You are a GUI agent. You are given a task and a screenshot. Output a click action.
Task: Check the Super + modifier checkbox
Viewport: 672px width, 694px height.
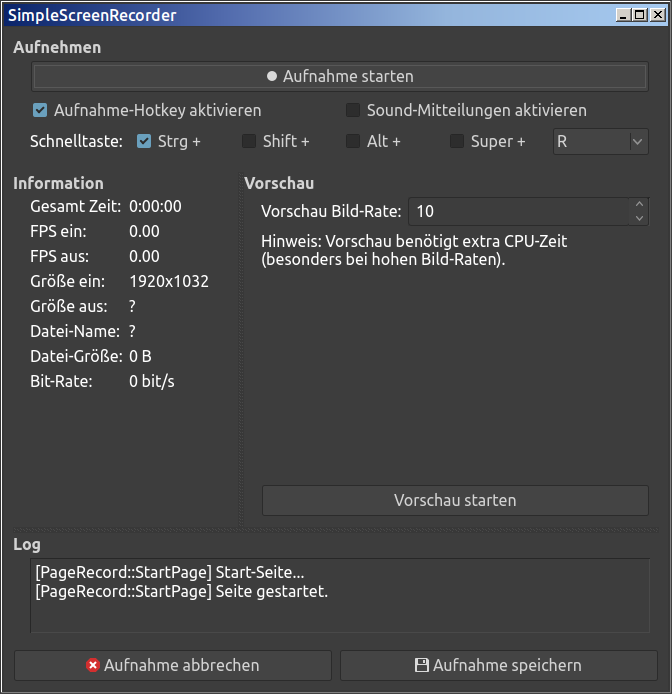[457, 142]
